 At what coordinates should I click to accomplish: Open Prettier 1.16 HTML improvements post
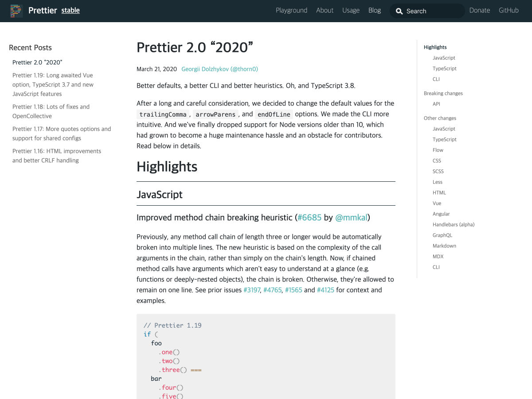[x=57, y=156]
